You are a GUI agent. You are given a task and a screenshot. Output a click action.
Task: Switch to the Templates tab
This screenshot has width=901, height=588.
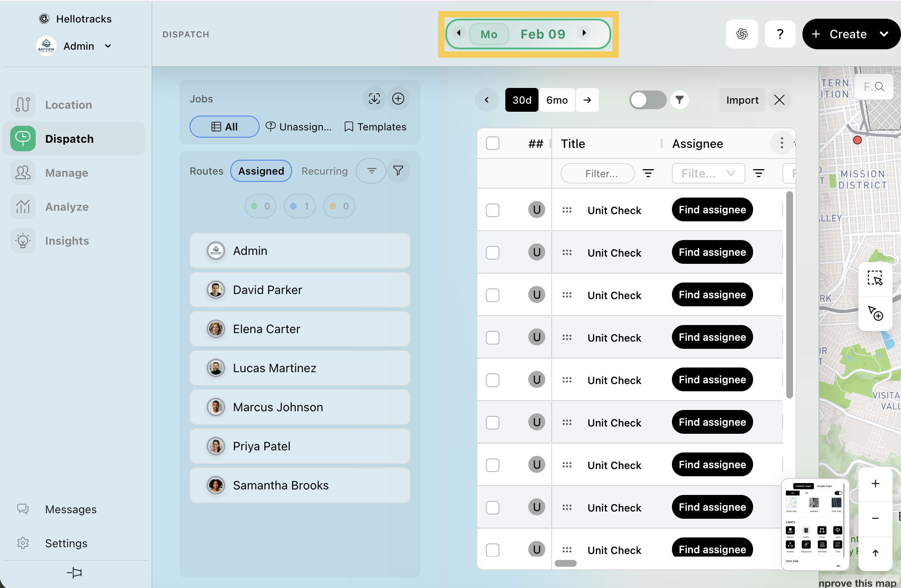point(375,127)
